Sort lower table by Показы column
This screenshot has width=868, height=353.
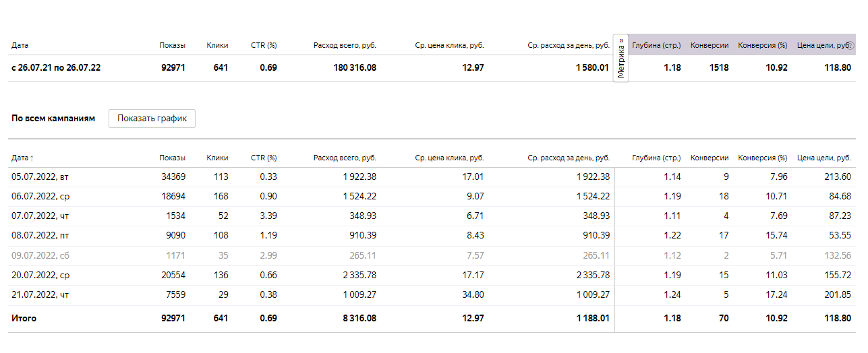point(172,158)
